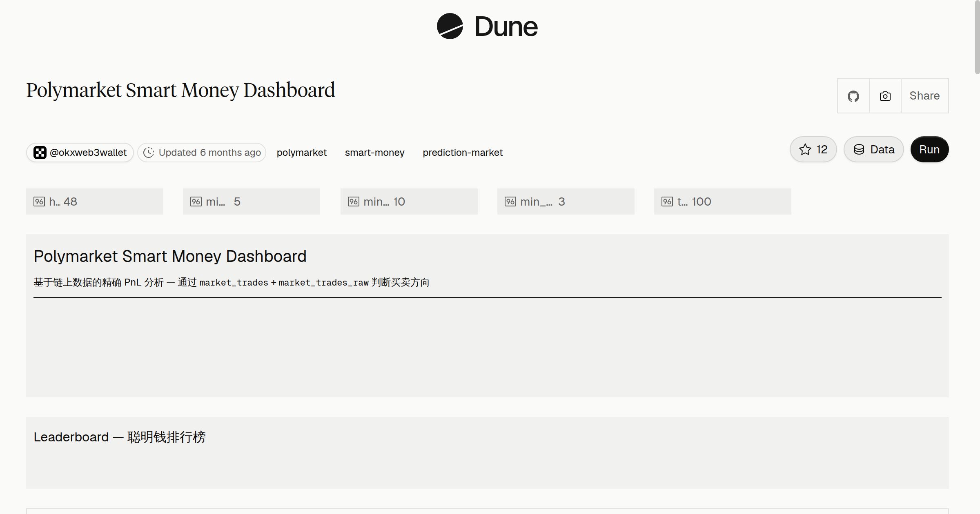Viewport: 980px width, 514px height.
Task: Click the Polymarket Smart Money Dashboard panel heading
Action: (x=170, y=256)
